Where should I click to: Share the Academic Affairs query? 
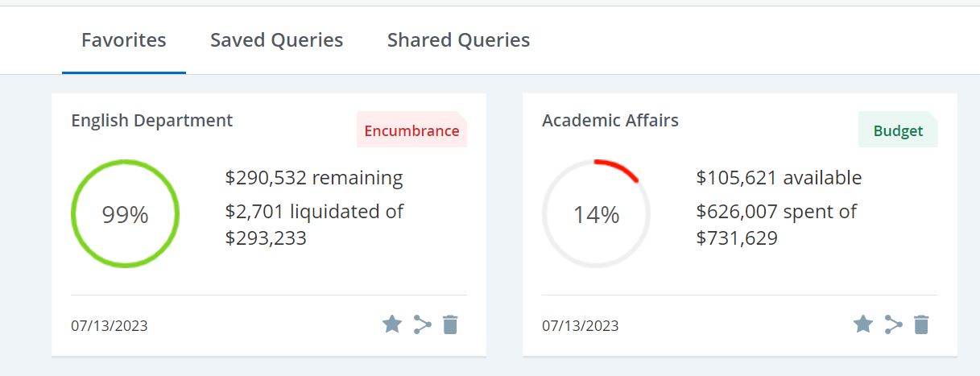pos(893,324)
